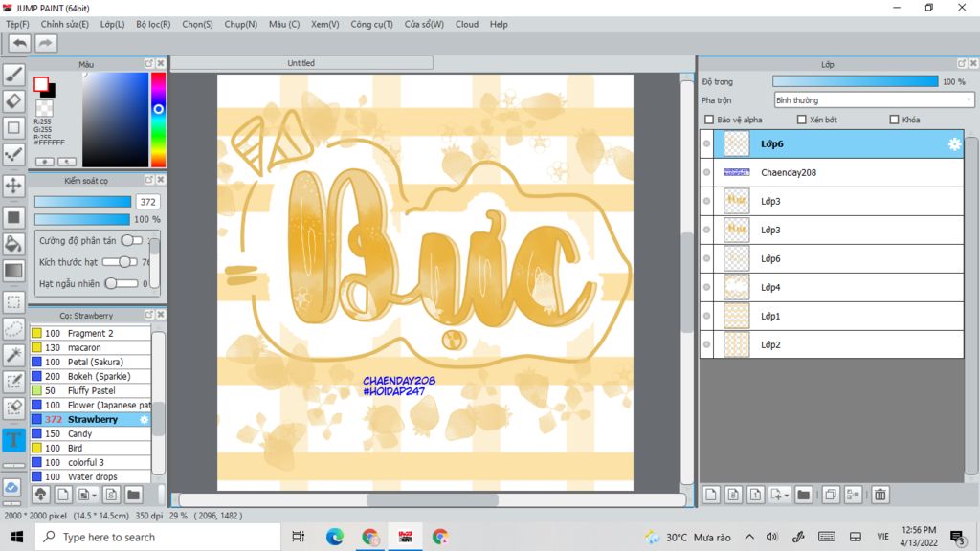This screenshot has width=980, height=551.
Task: Open the Bộ lọc(R) menu
Action: click(153, 24)
